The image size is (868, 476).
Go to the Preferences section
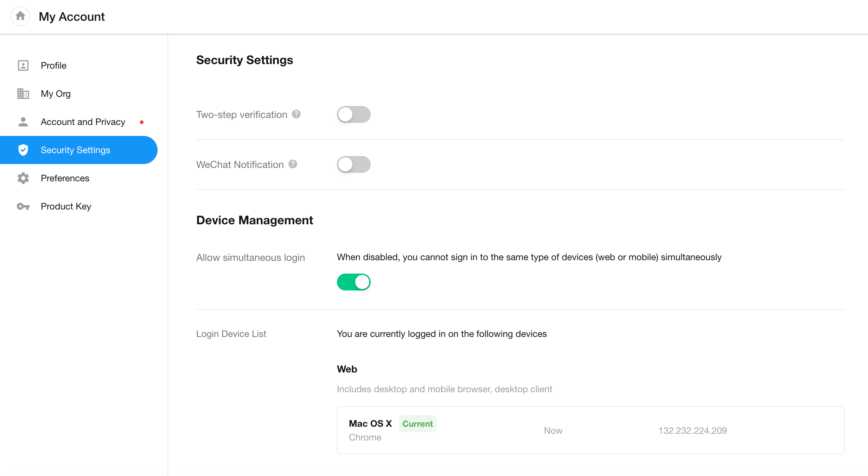pos(65,178)
